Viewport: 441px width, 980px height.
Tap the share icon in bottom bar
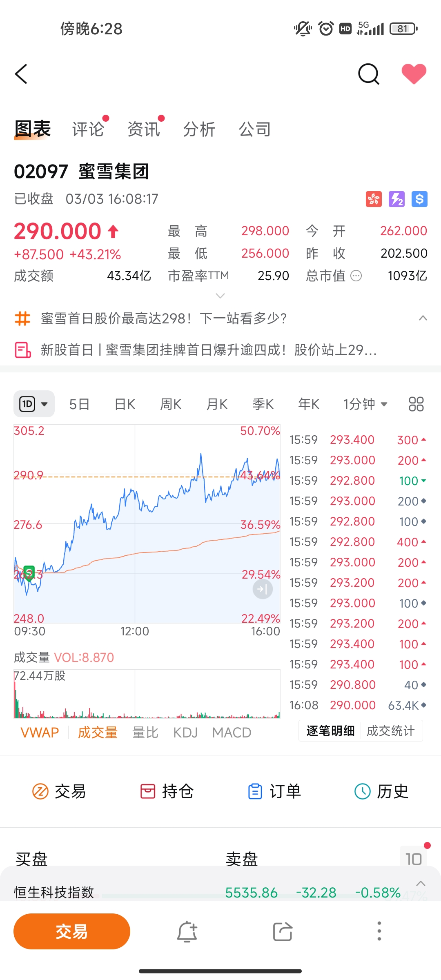pos(283,931)
